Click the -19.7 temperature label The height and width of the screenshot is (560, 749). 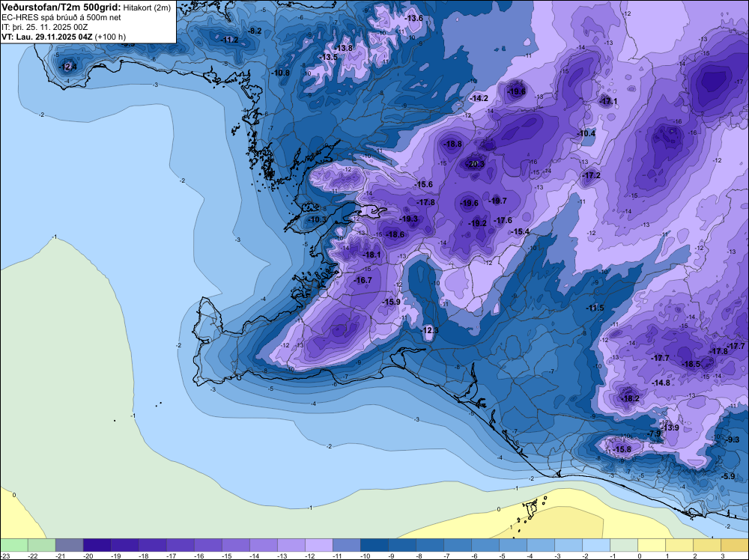pos(498,201)
